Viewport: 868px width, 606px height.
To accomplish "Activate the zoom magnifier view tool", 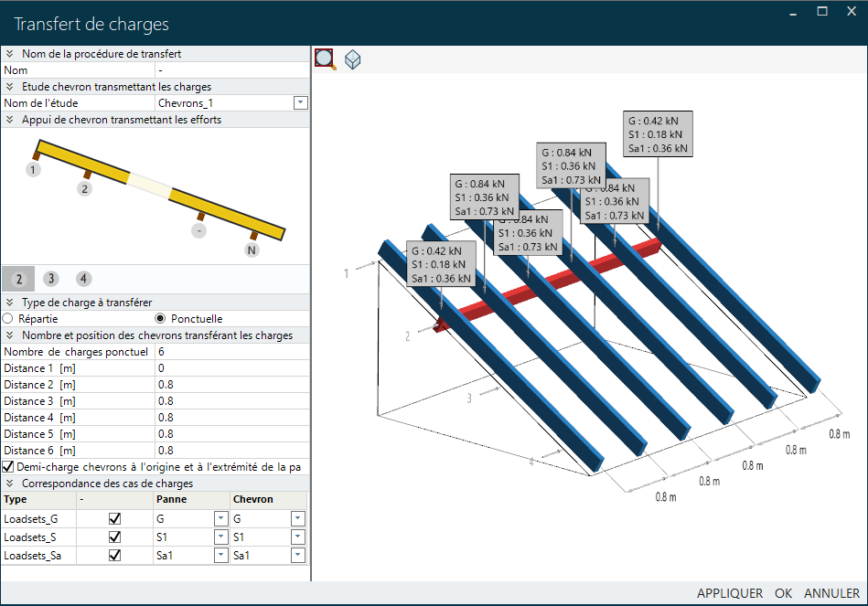I will pos(325,58).
